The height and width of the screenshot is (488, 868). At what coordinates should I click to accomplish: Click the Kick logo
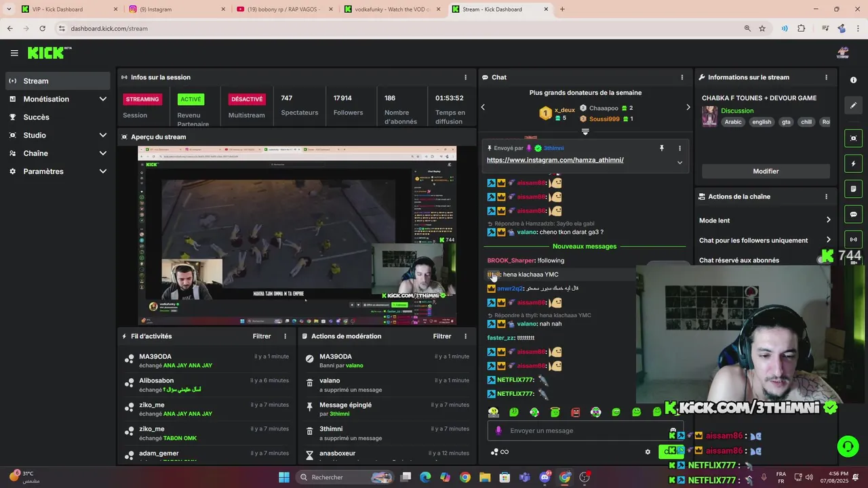[x=49, y=53]
